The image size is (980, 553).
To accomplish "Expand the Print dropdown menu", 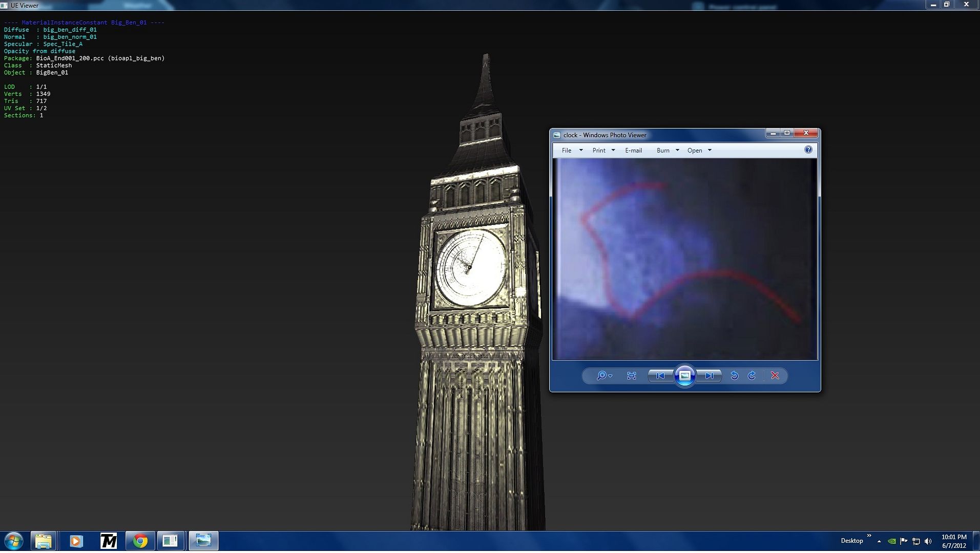I will tap(603, 151).
